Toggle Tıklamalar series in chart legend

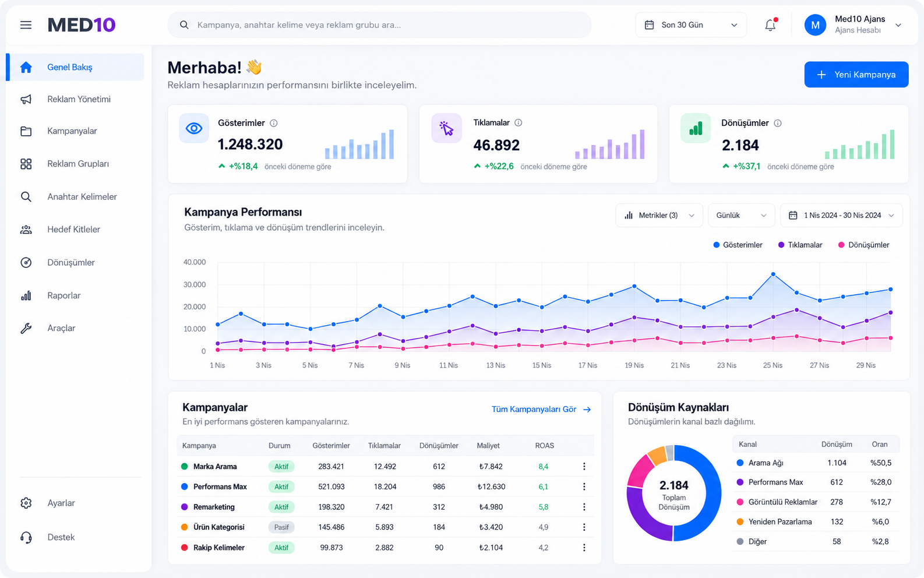(x=800, y=245)
